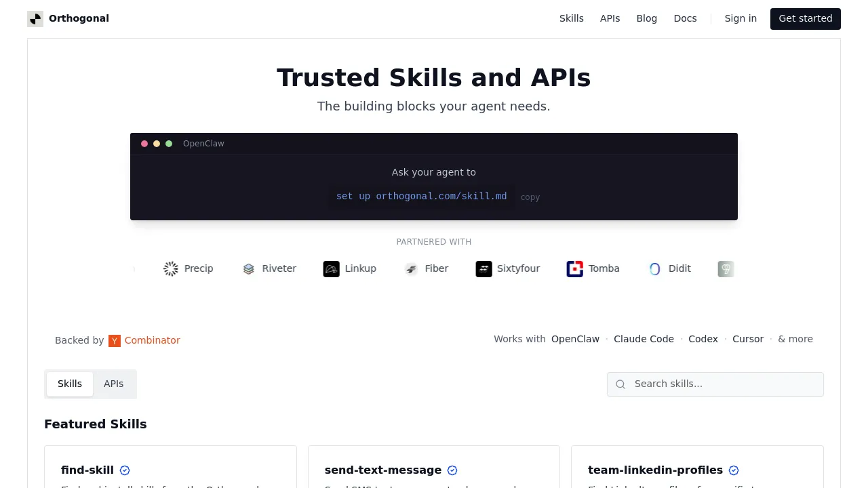The height and width of the screenshot is (488, 868).
Task: Click Cursor in Works with list
Action: [x=748, y=340]
